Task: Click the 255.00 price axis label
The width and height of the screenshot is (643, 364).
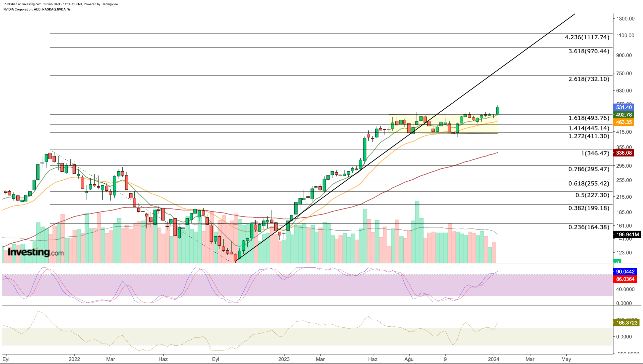Action: coord(624,180)
